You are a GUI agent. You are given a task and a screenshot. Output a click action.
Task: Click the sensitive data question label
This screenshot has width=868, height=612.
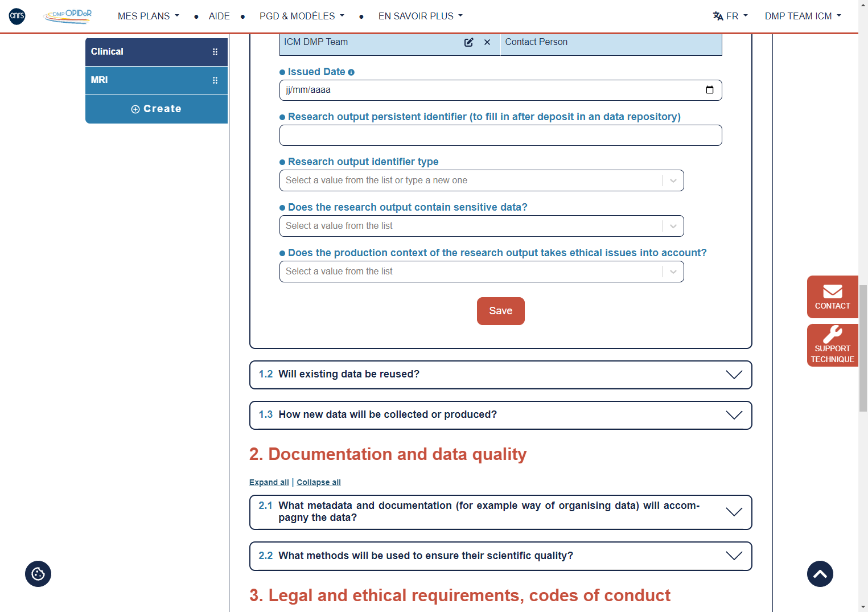[x=408, y=207]
